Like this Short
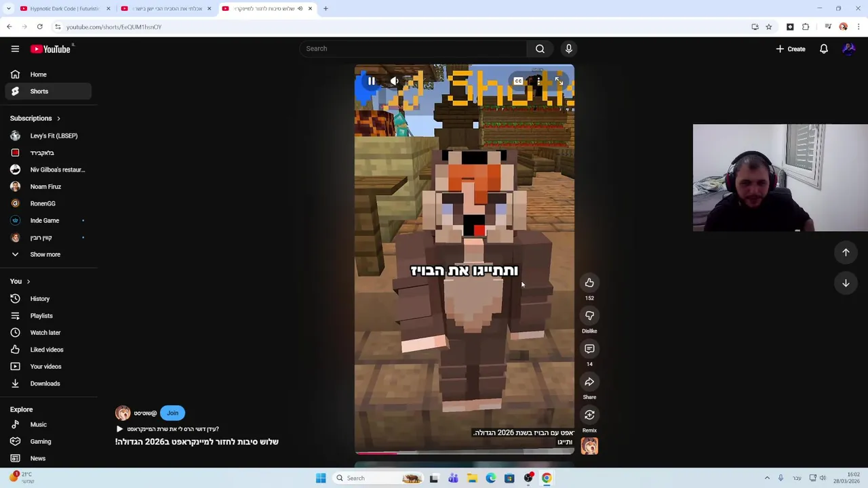Image resolution: width=868 pixels, height=488 pixels. click(589, 283)
